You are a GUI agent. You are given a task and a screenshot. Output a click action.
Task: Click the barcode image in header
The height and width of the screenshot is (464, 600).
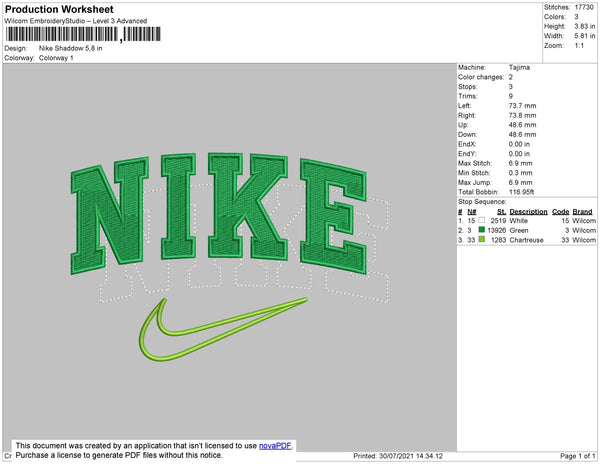[x=83, y=34]
